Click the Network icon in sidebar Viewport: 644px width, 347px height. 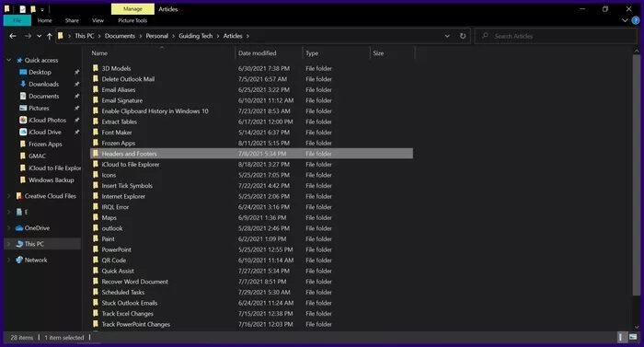click(x=19, y=260)
